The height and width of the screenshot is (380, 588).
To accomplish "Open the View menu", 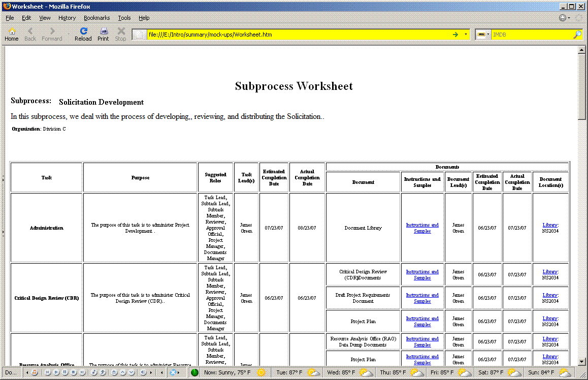I will (x=45, y=18).
